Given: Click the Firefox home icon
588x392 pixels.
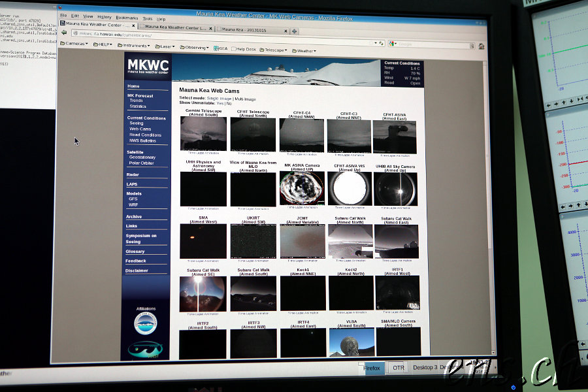Looking at the screenshot, I should pyautogui.click(x=482, y=46).
